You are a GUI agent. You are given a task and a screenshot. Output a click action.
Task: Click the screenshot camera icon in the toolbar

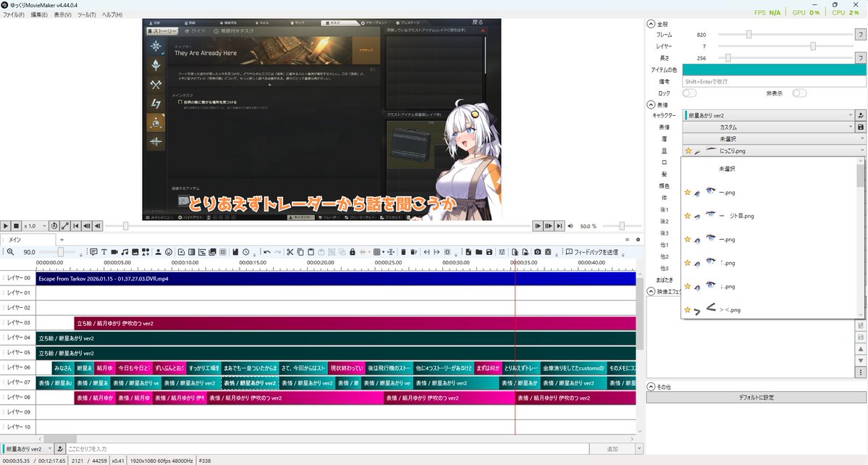pyautogui.click(x=537, y=252)
